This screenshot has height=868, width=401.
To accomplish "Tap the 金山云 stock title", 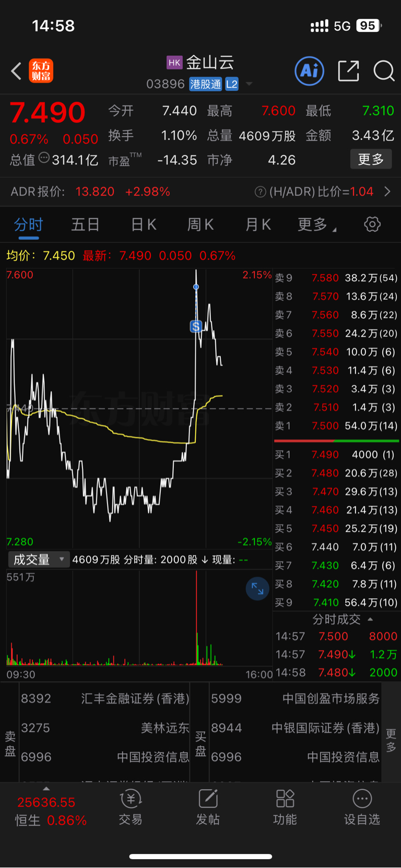I will click(x=210, y=63).
